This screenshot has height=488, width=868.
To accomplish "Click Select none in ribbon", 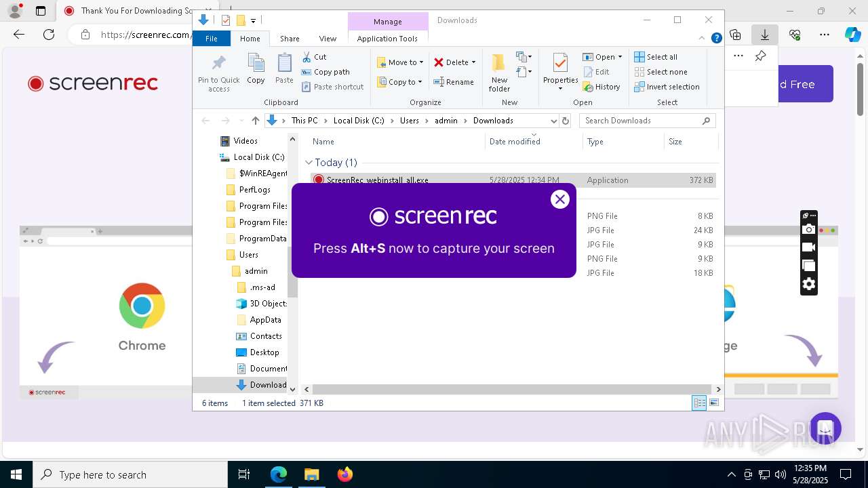I will click(x=661, y=72).
